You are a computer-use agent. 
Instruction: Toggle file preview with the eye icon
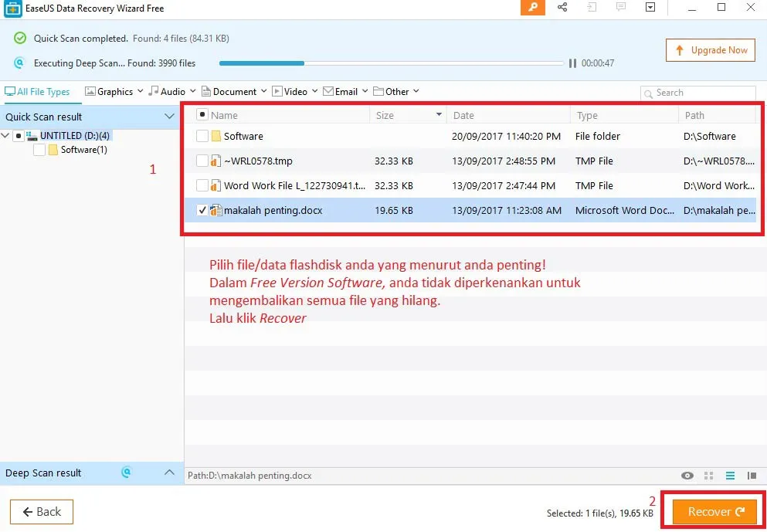[x=687, y=476]
